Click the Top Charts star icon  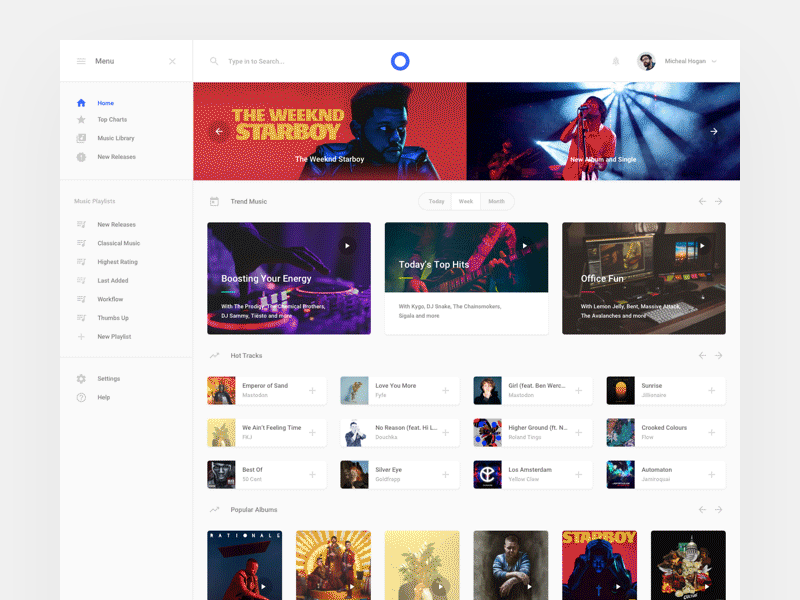[81, 119]
